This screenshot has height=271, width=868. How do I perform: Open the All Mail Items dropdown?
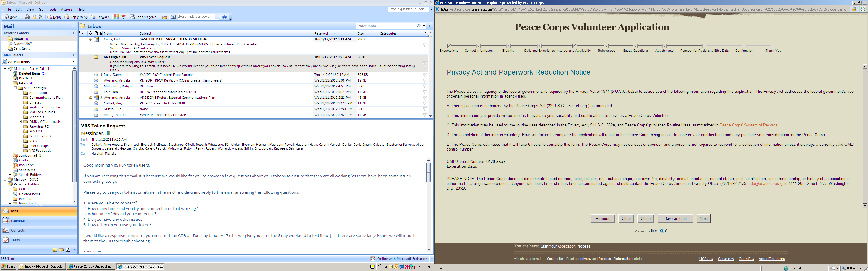[74, 62]
